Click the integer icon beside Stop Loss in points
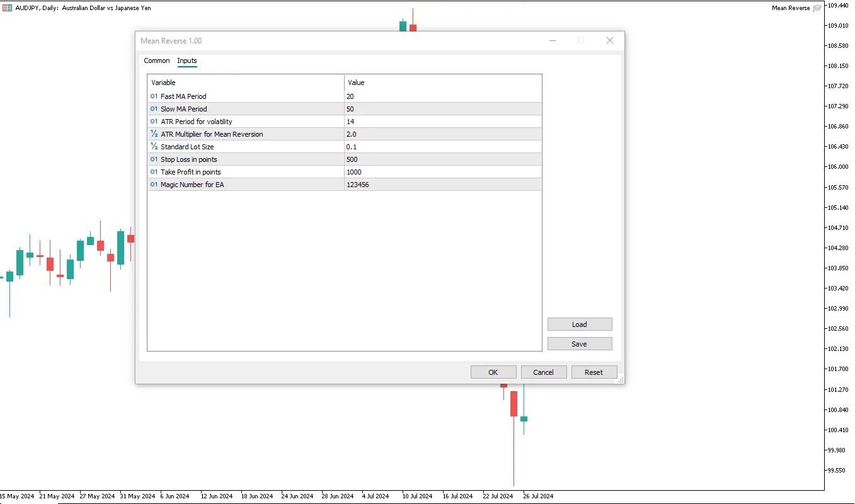This screenshot has height=504, width=855. (x=154, y=159)
